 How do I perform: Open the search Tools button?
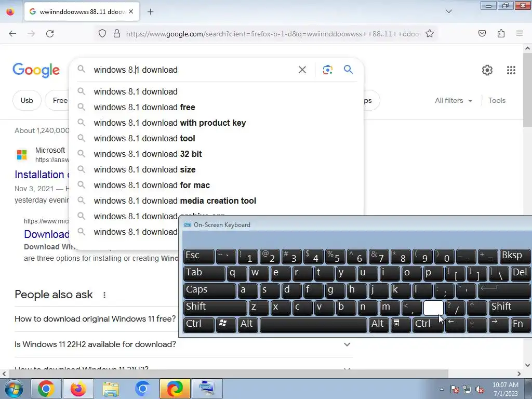[x=497, y=100]
